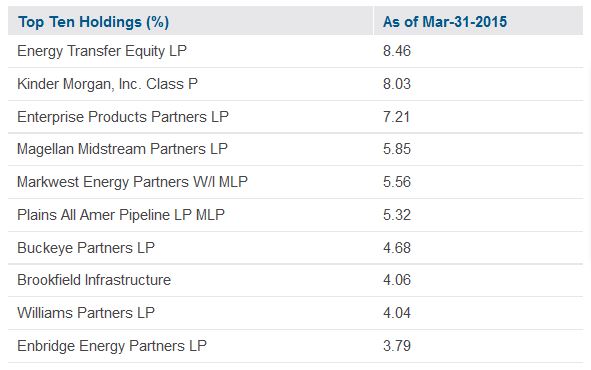Open Brookfield Infrastructure entry

point(94,280)
